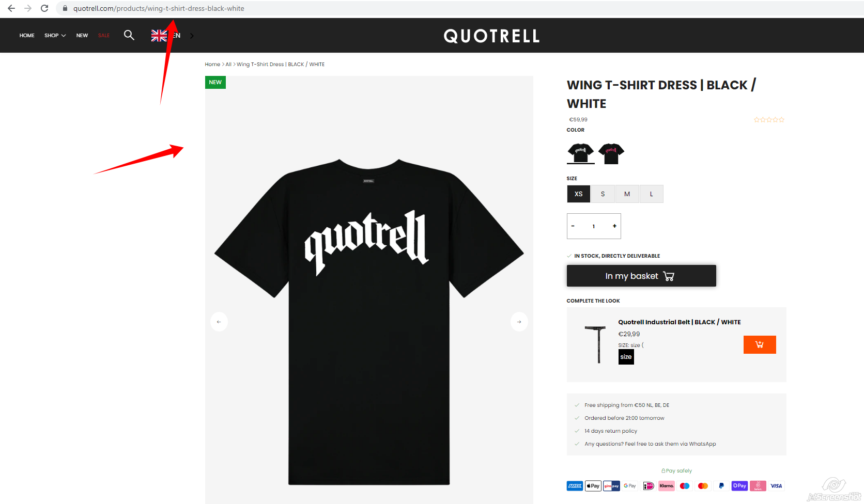The width and height of the screenshot is (864, 504).
Task: Increase quantity with plus button
Action: (614, 226)
